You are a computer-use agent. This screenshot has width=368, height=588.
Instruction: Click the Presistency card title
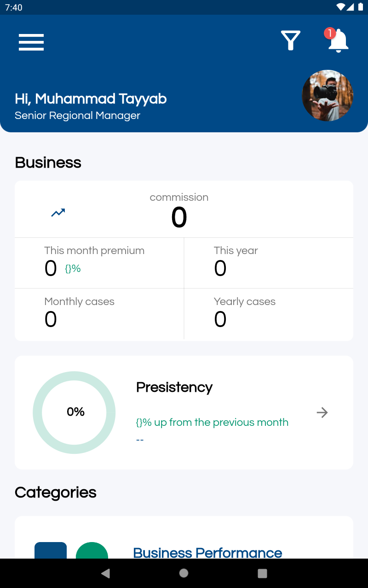click(174, 387)
